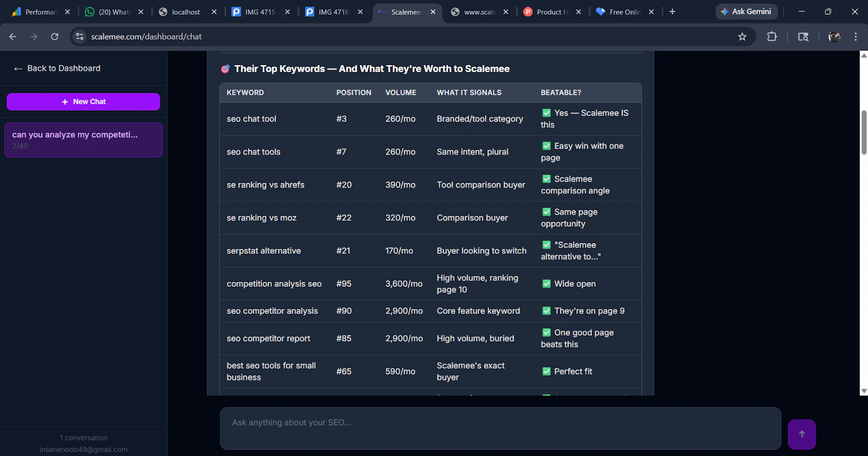Select 'best seo tools for small business' keyword
Viewport: 868px width, 456px height.
click(x=271, y=371)
